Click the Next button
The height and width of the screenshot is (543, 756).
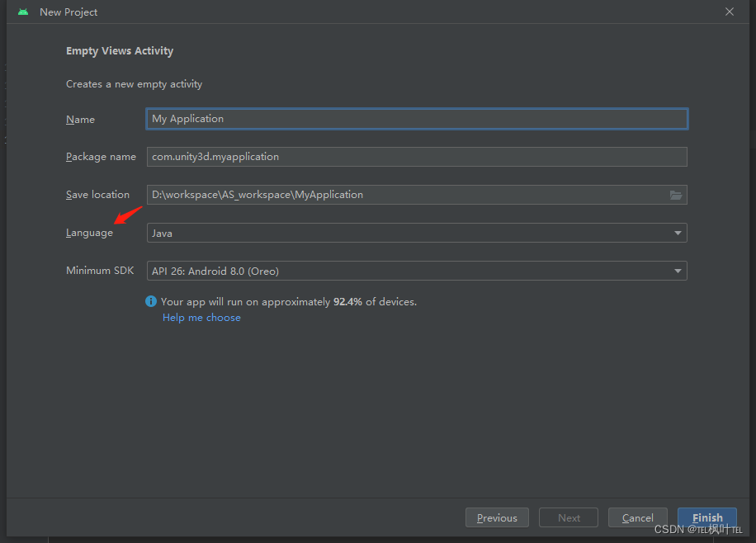[x=569, y=517]
